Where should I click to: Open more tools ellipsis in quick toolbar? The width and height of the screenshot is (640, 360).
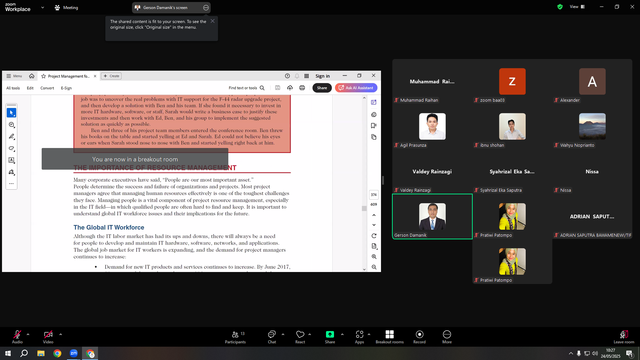tap(11, 184)
